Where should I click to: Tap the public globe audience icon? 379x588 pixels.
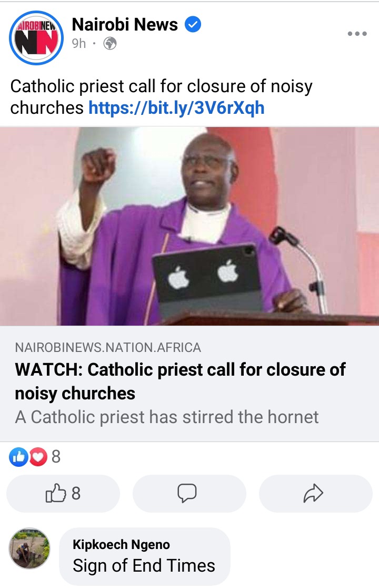[x=109, y=44]
